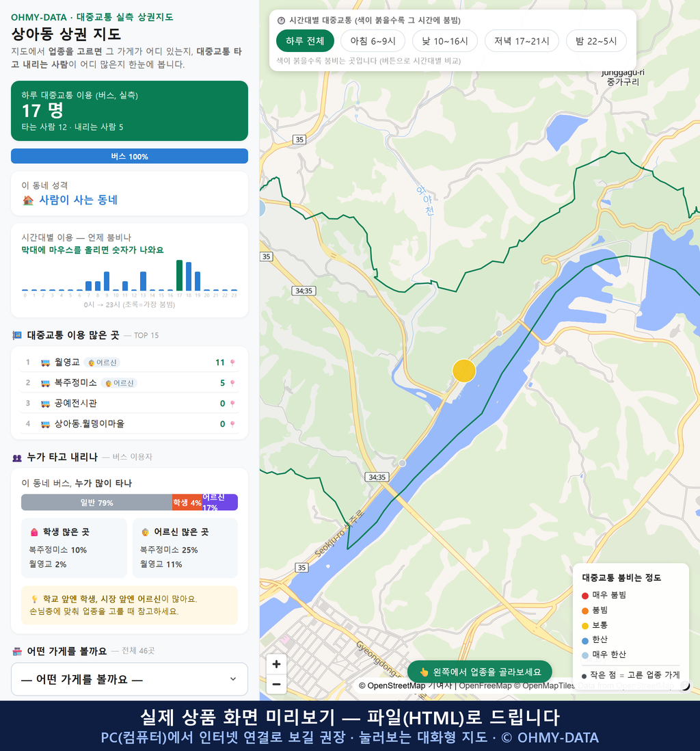
Task: Select the 하루 전체 time filter
Action: click(x=305, y=41)
